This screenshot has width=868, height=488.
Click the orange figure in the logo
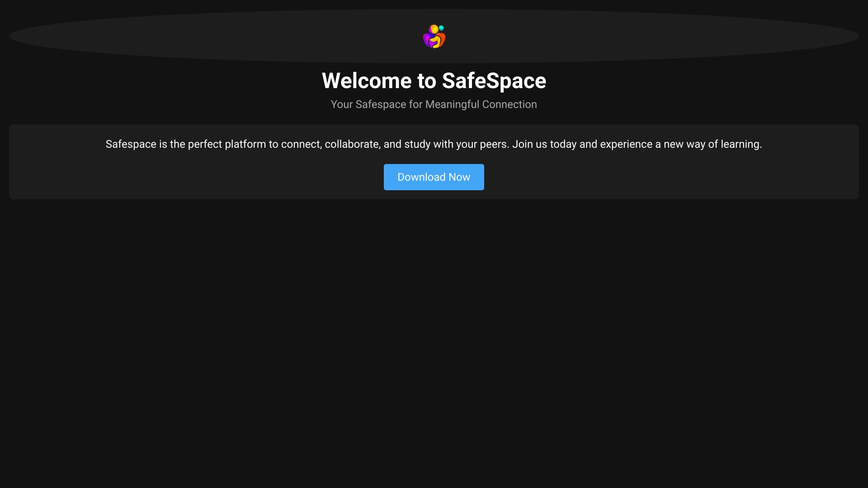(x=443, y=38)
